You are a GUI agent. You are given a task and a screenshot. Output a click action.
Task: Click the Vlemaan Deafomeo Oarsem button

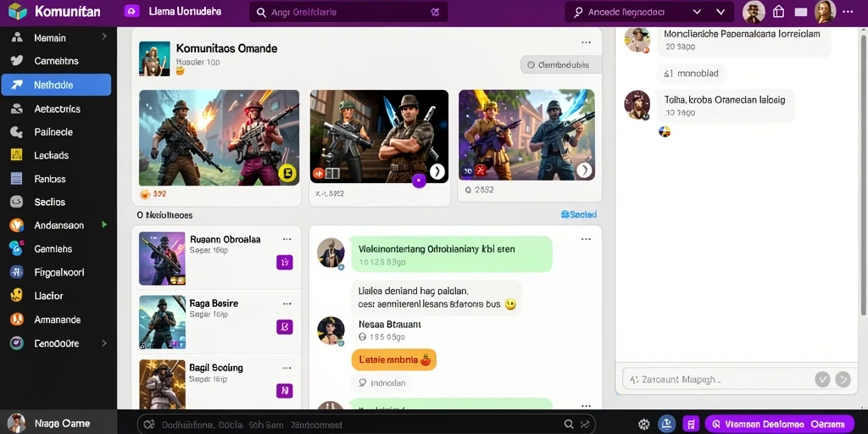pyautogui.click(x=779, y=424)
